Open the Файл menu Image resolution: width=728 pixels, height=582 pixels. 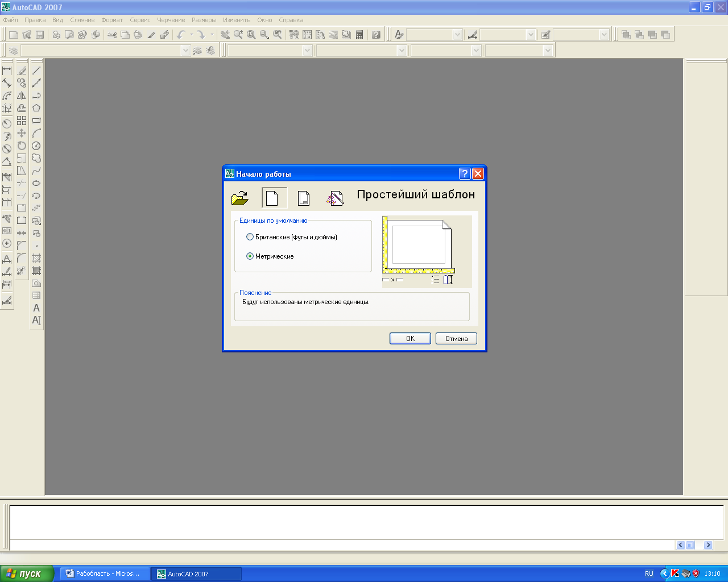[x=11, y=20]
